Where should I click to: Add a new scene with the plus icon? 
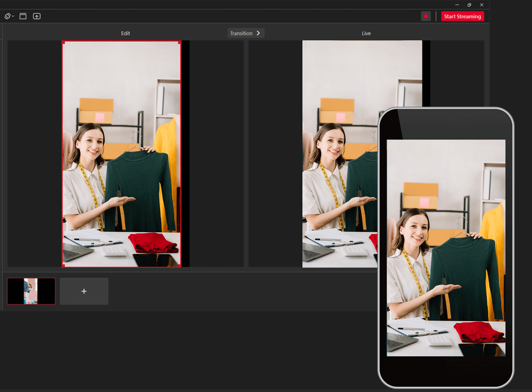[84, 291]
